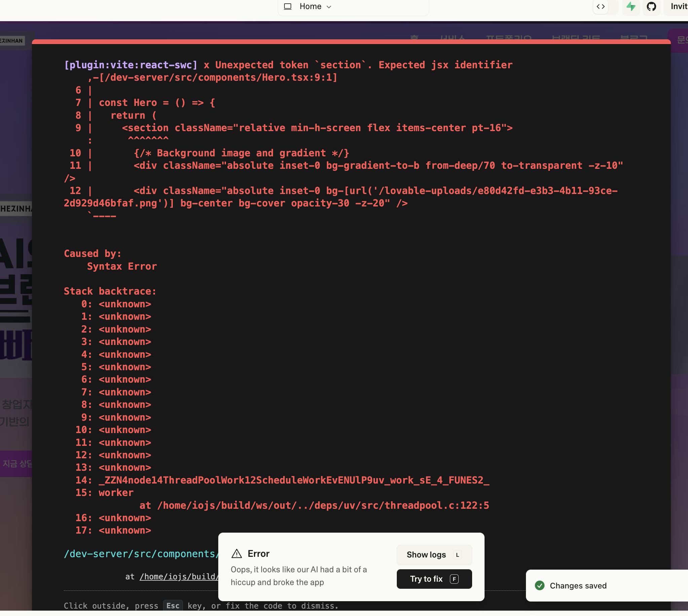Open the Supabase lightning bolt integration

630,6
